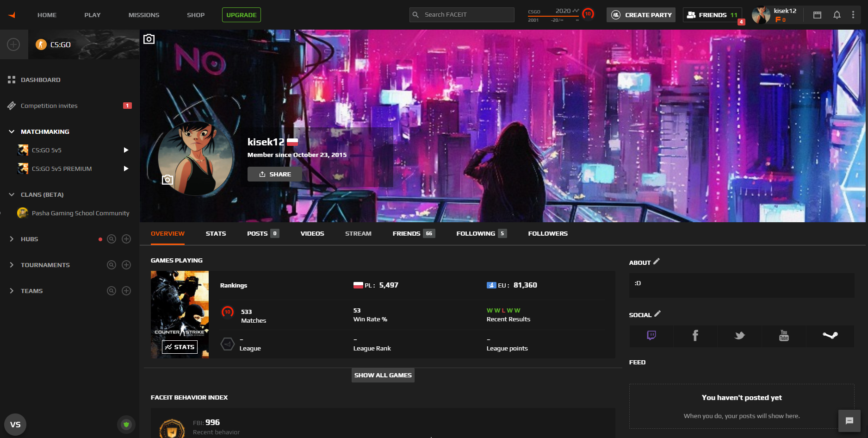Switch to the STREAM tab

(358, 234)
